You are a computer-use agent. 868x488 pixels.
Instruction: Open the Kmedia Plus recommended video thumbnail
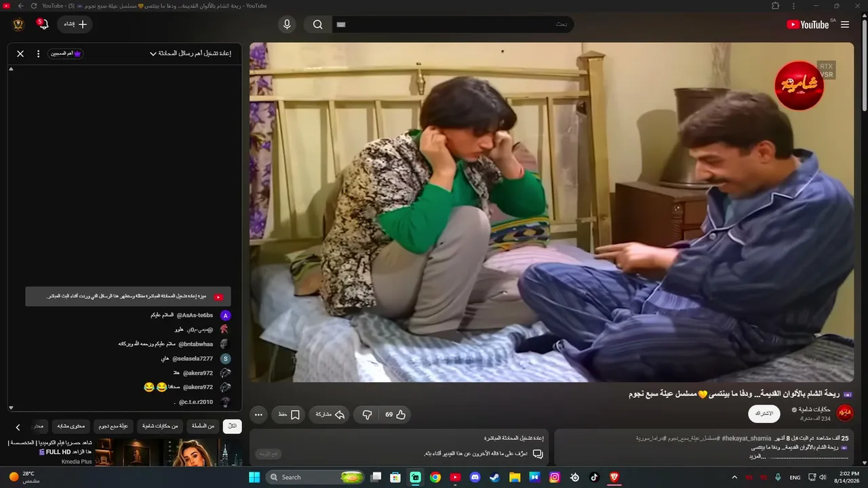coord(168,453)
